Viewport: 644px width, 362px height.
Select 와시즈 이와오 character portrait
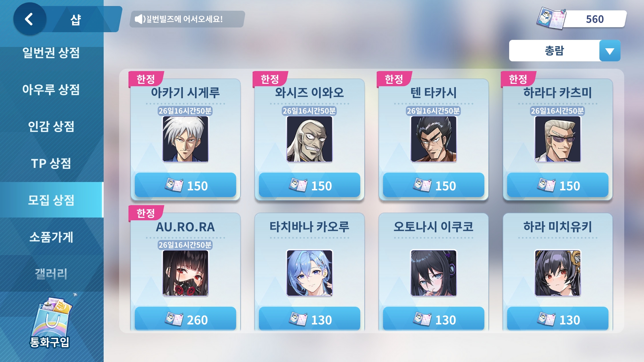(310, 139)
